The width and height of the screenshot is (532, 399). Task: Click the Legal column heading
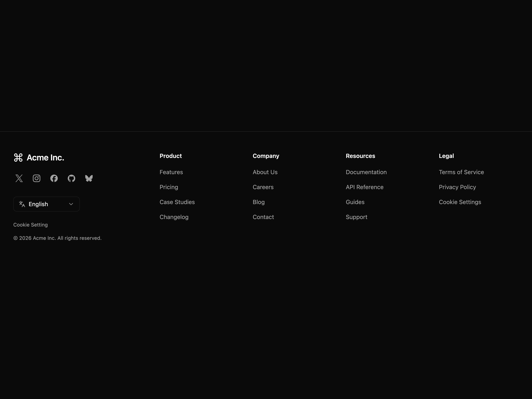click(446, 156)
